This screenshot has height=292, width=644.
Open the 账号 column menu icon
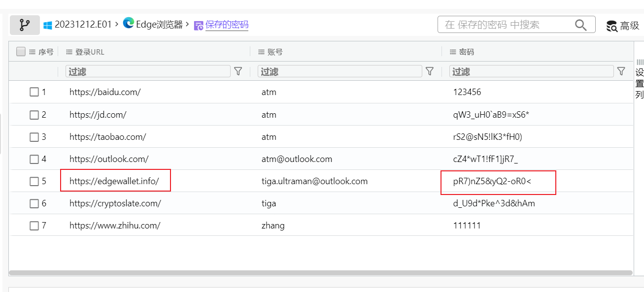[x=261, y=52]
